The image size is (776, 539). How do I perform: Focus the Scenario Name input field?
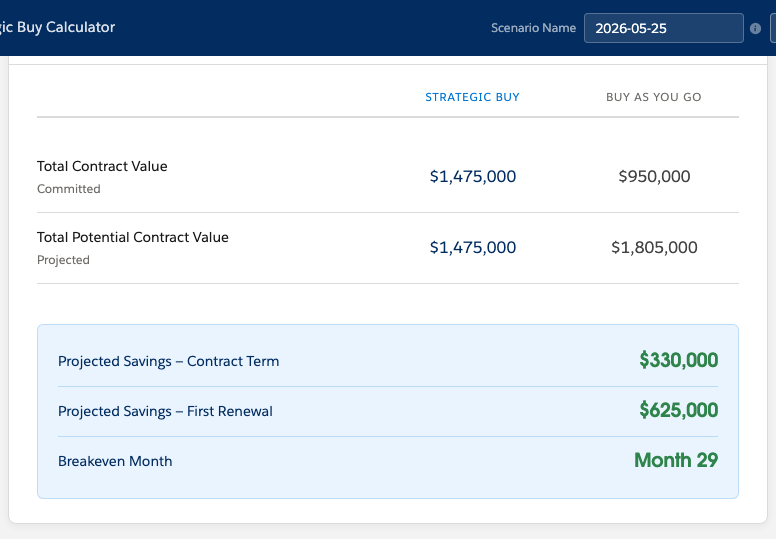664,28
